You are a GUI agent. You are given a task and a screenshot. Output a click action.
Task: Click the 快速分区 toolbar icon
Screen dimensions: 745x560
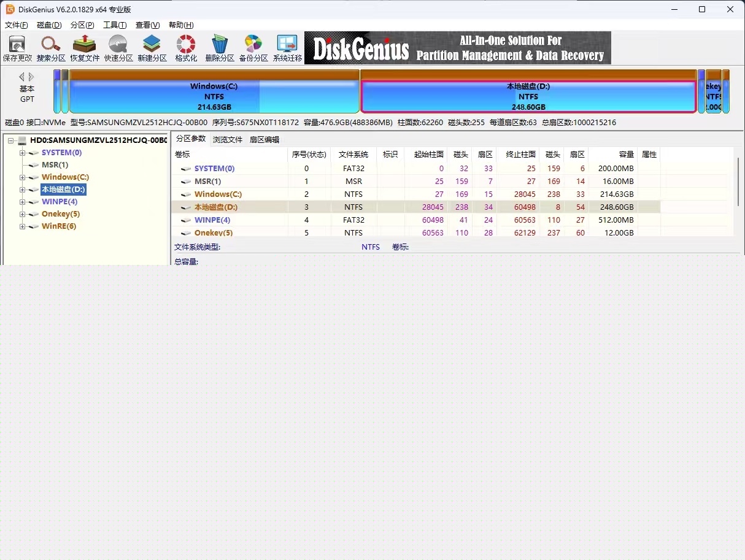118,48
